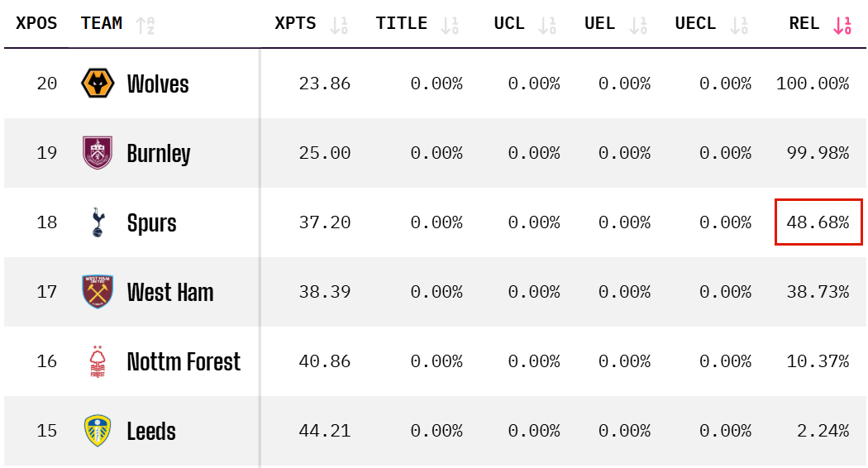
Task: Sort by UECL column sort icon
Action: tap(739, 25)
